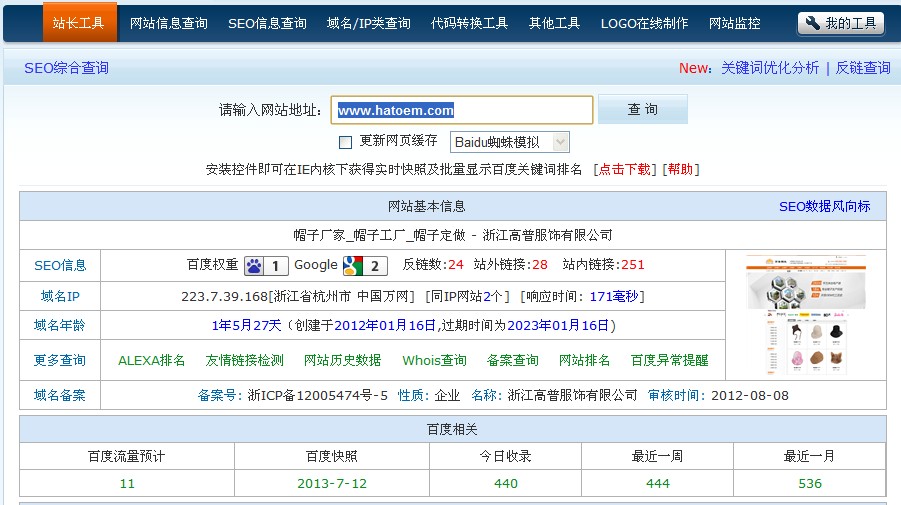Toggle the update page cache checkbox

346,142
